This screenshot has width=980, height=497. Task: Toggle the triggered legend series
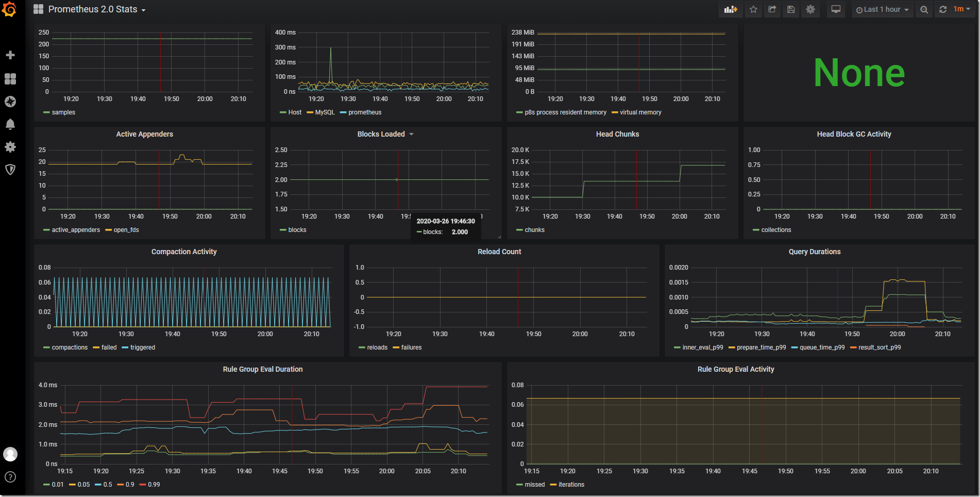pyautogui.click(x=143, y=347)
